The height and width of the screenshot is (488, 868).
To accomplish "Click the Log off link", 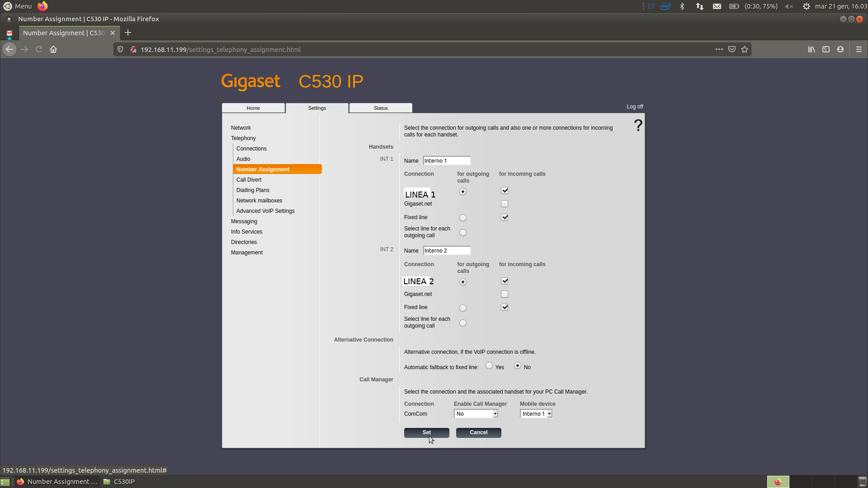I will tap(635, 107).
